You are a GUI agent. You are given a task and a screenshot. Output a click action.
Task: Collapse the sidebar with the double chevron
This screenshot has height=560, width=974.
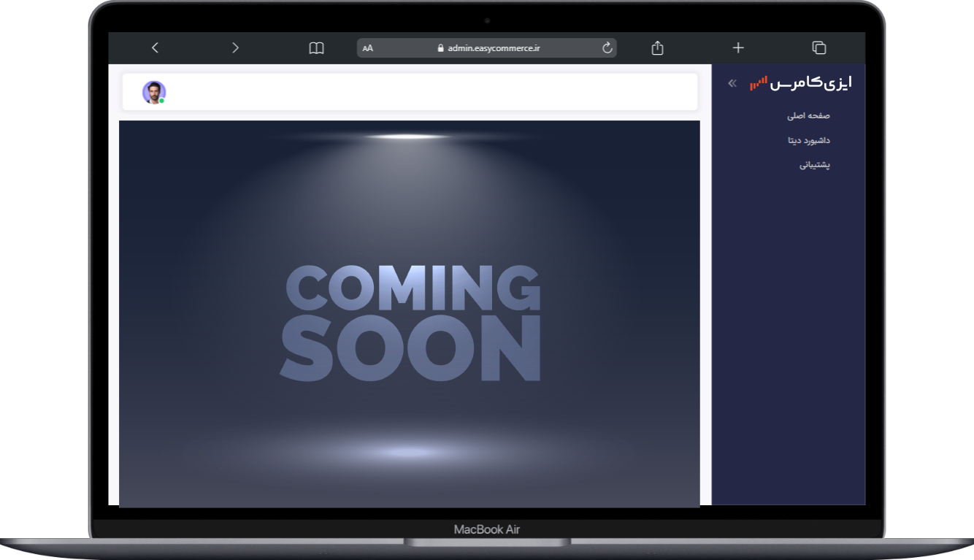732,84
